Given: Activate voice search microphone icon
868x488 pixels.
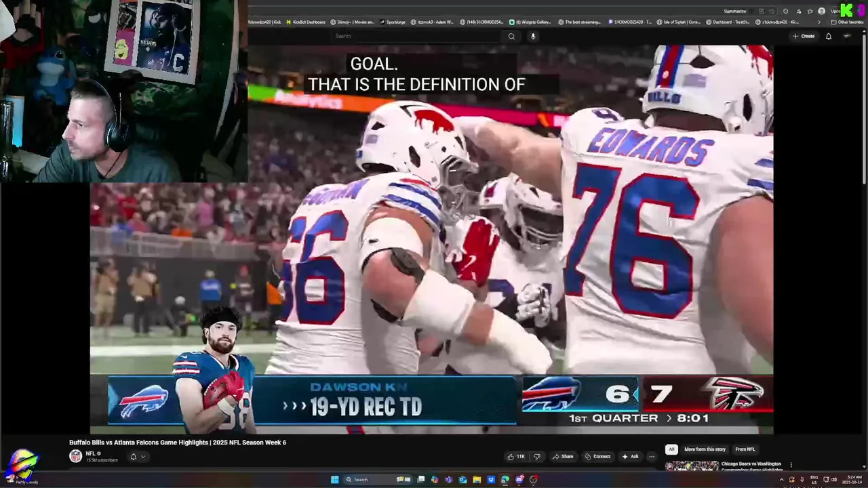Looking at the screenshot, I should tap(533, 36).
